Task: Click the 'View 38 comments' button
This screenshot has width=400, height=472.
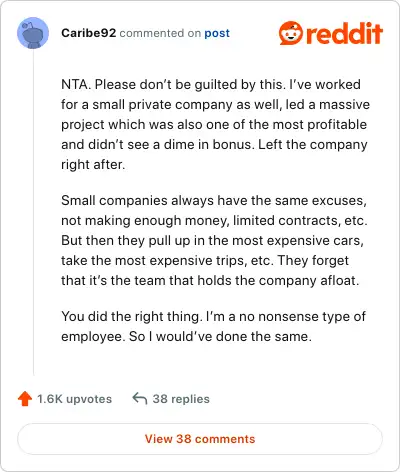Action: (x=200, y=439)
